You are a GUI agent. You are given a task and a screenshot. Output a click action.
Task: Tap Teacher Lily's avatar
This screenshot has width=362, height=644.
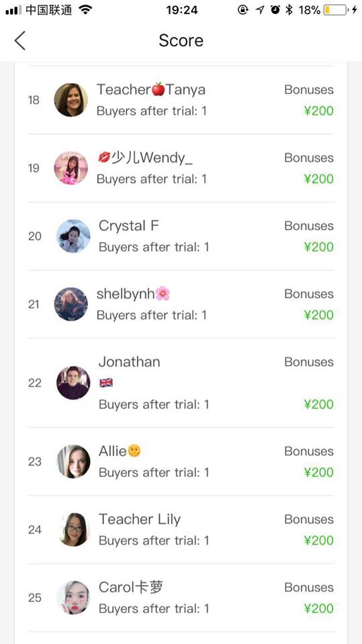point(73,529)
